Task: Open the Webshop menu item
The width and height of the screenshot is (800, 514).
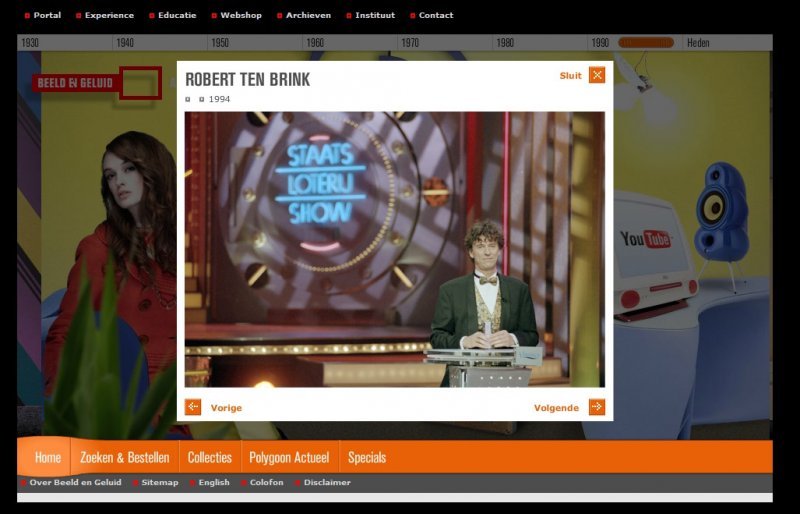Action: 240,15
